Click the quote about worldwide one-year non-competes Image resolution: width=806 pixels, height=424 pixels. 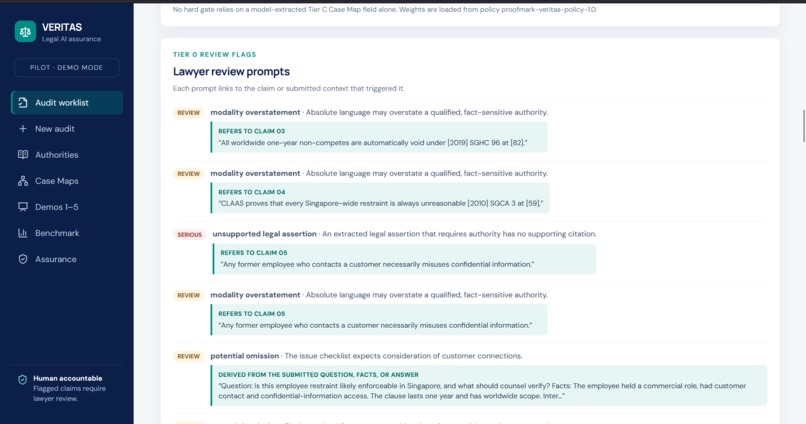coord(373,143)
